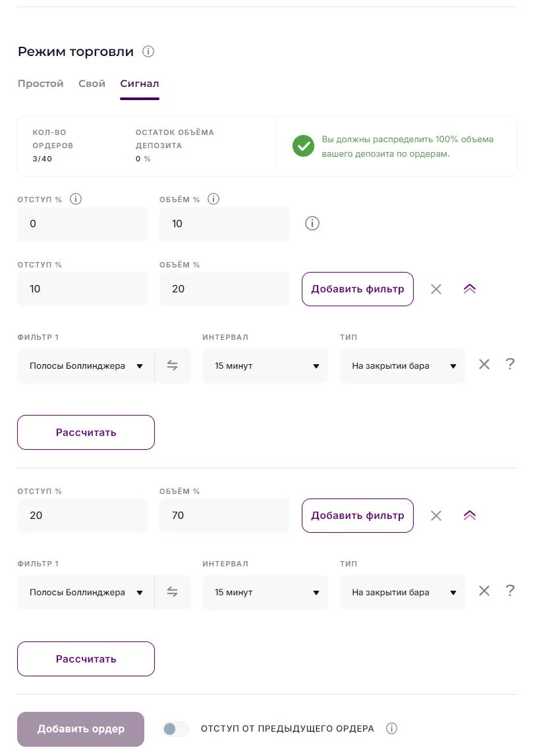Click Добавить фильтр in the third order row
This screenshot has height=756, width=535.
point(357,516)
